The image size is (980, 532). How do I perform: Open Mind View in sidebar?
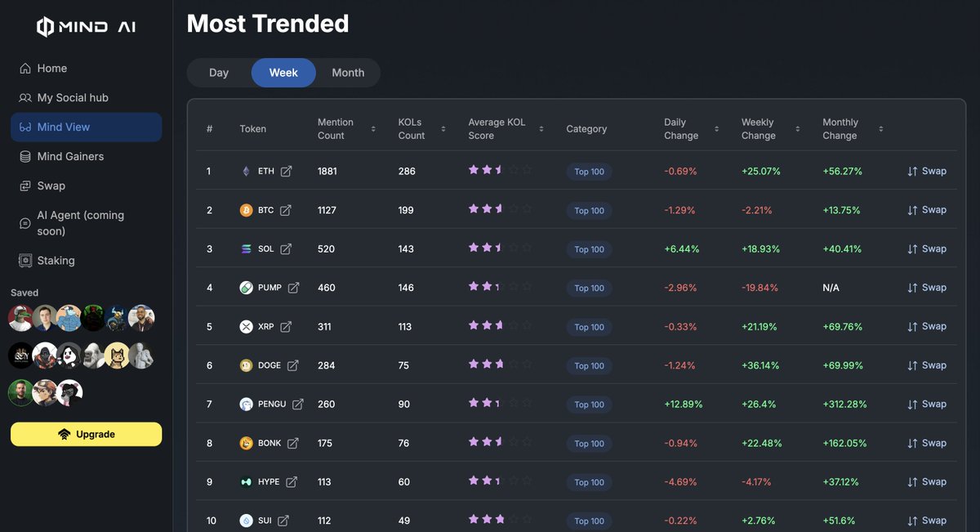pyautogui.click(x=86, y=127)
